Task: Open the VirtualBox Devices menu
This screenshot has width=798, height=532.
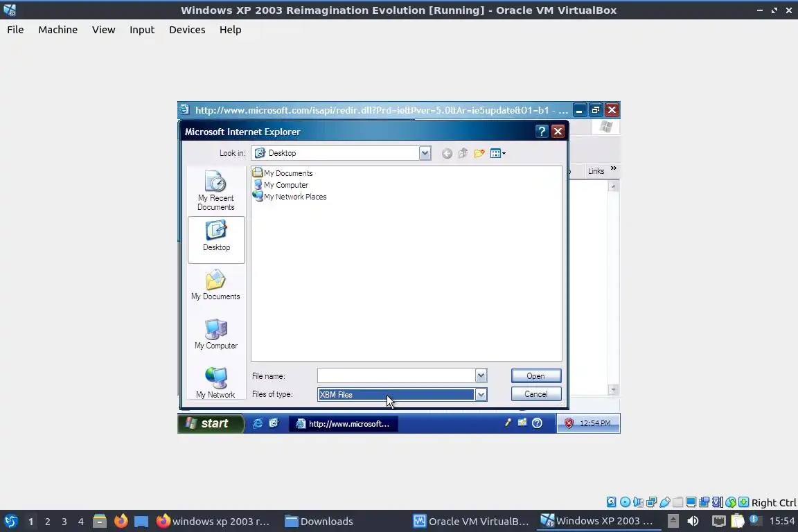Action: [187, 30]
